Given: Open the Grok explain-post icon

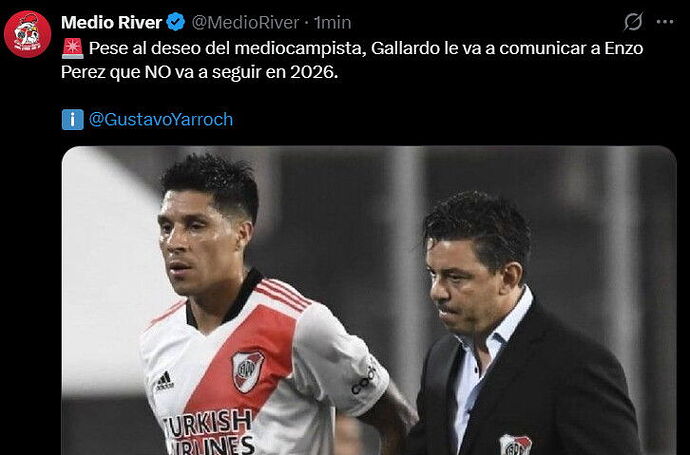Looking at the screenshot, I should pos(633,22).
